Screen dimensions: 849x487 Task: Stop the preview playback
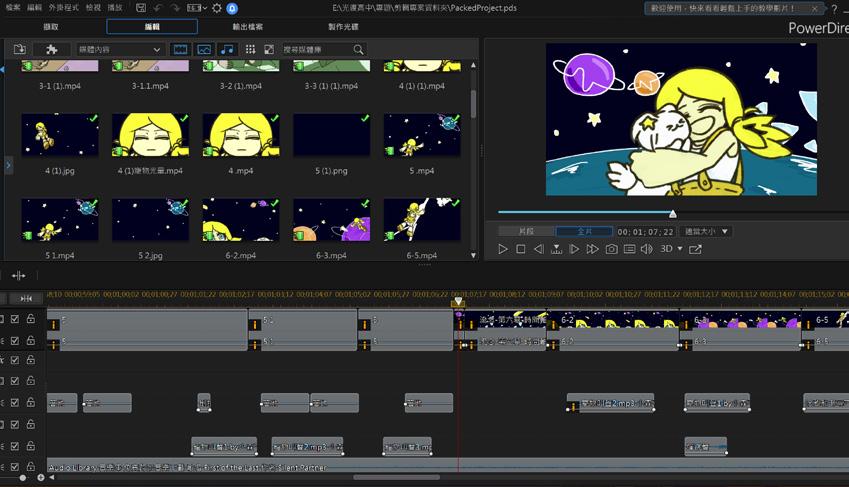click(520, 249)
